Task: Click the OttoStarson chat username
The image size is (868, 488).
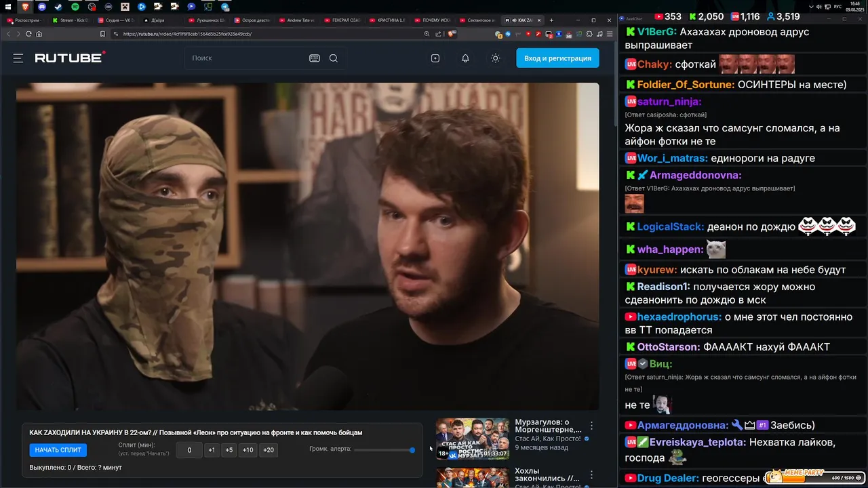Action: click(x=668, y=347)
